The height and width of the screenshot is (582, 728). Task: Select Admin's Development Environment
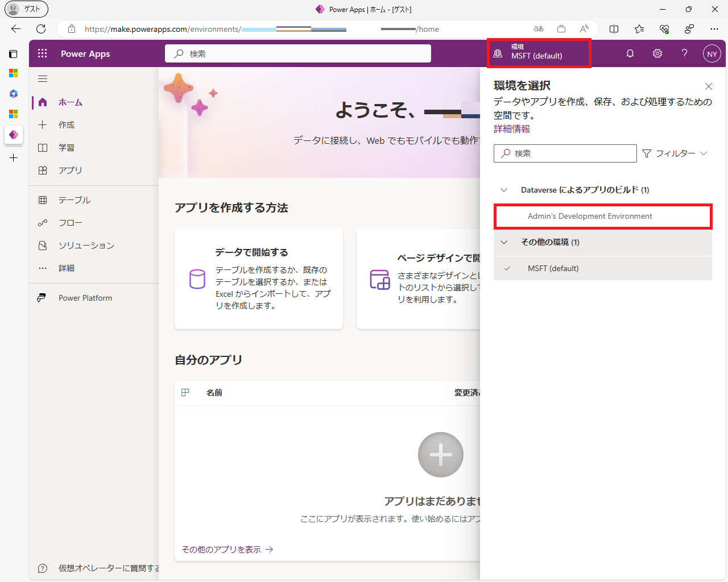click(x=603, y=217)
